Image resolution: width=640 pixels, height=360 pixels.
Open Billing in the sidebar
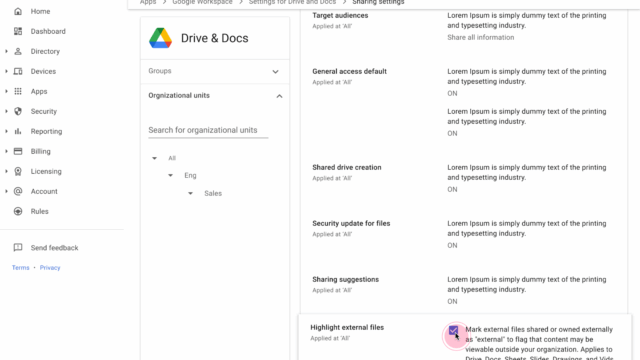tap(41, 151)
